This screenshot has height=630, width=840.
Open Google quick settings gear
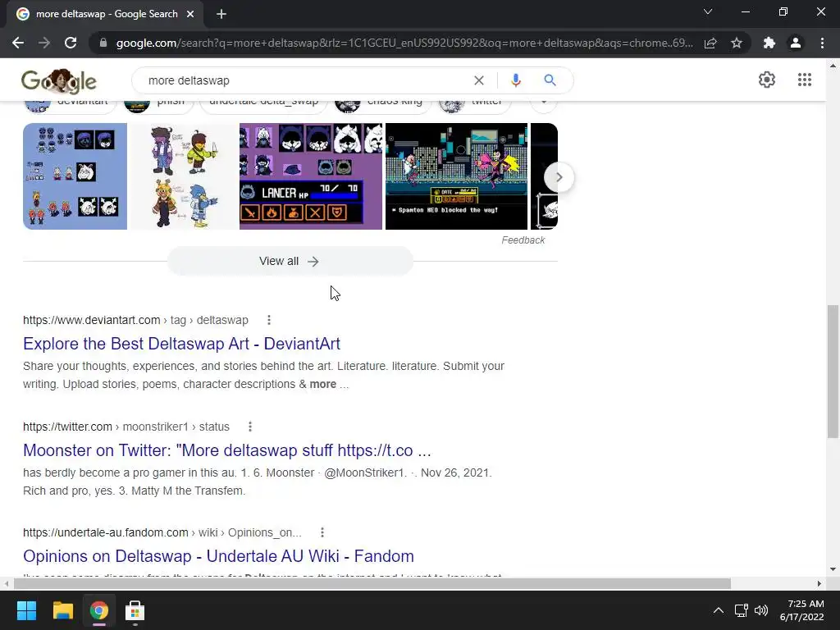(767, 80)
